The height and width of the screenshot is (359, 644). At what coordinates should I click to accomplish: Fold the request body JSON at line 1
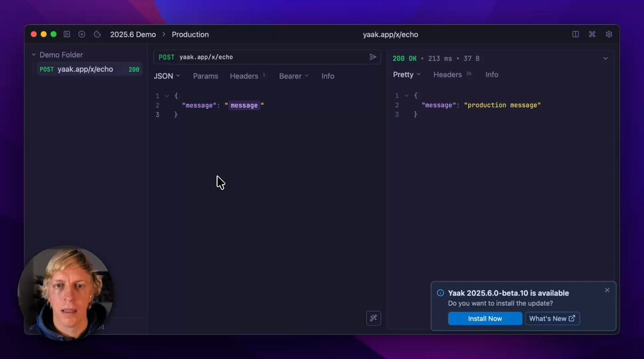(x=167, y=96)
